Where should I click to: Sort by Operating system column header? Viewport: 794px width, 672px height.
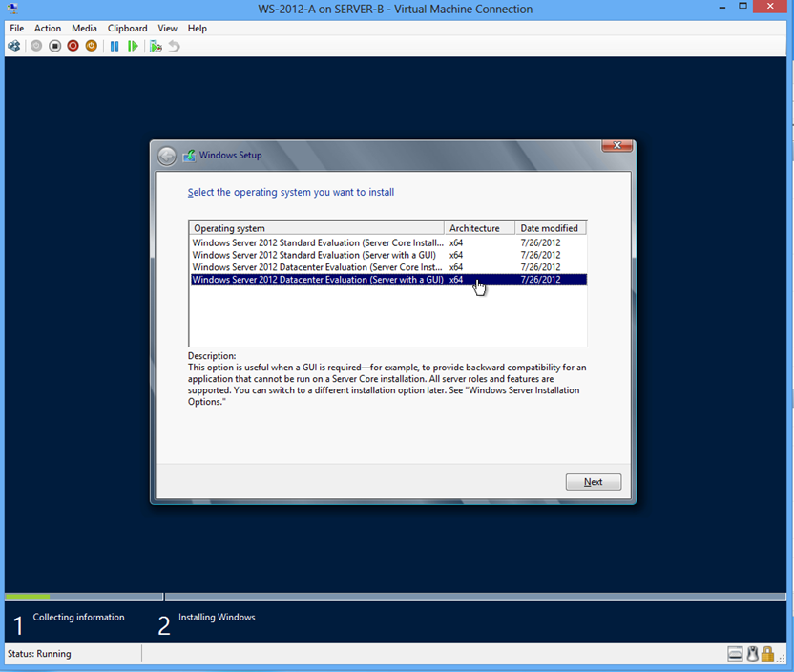click(x=317, y=228)
